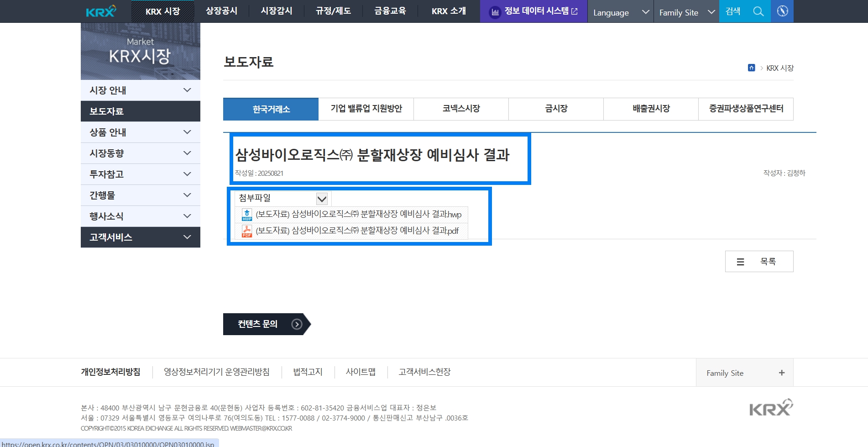Click the 사이트맵 footer link

(x=361, y=372)
